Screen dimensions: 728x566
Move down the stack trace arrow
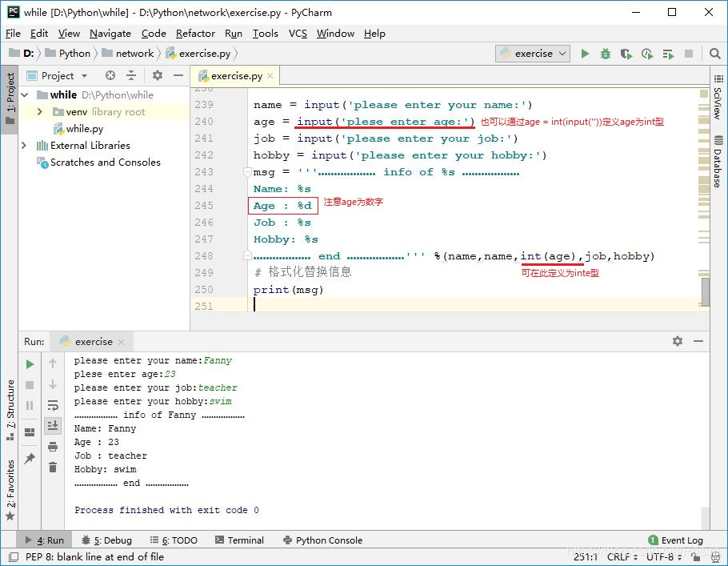53,384
